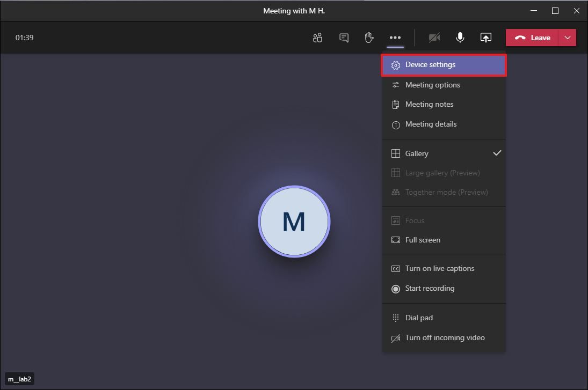Open the share screen tray

coord(485,38)
